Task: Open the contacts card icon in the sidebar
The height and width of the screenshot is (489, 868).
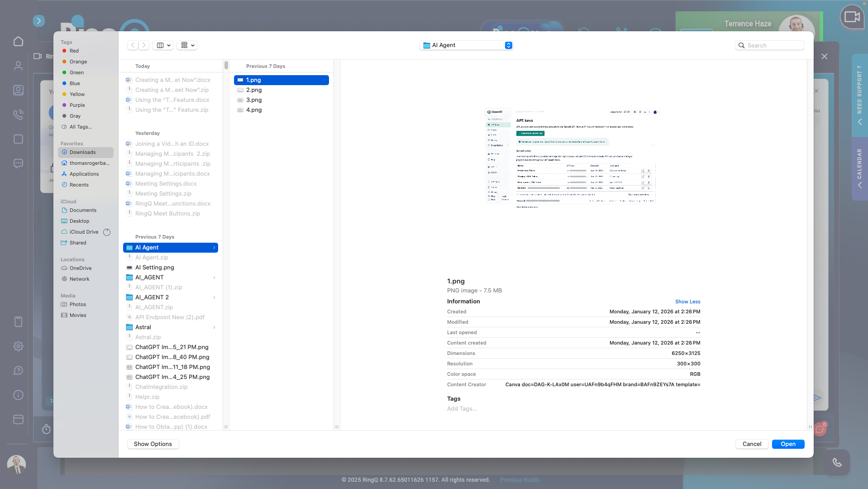Action: click(18, 90)
